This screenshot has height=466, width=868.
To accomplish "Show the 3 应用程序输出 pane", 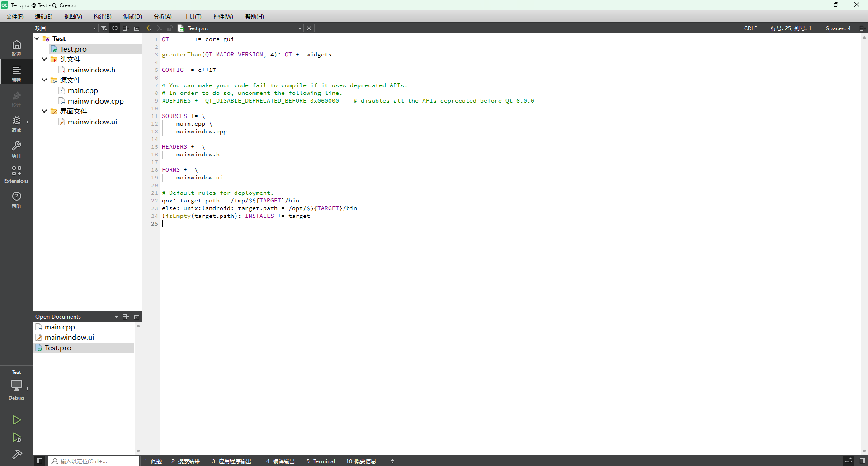I will pos(231,461).
